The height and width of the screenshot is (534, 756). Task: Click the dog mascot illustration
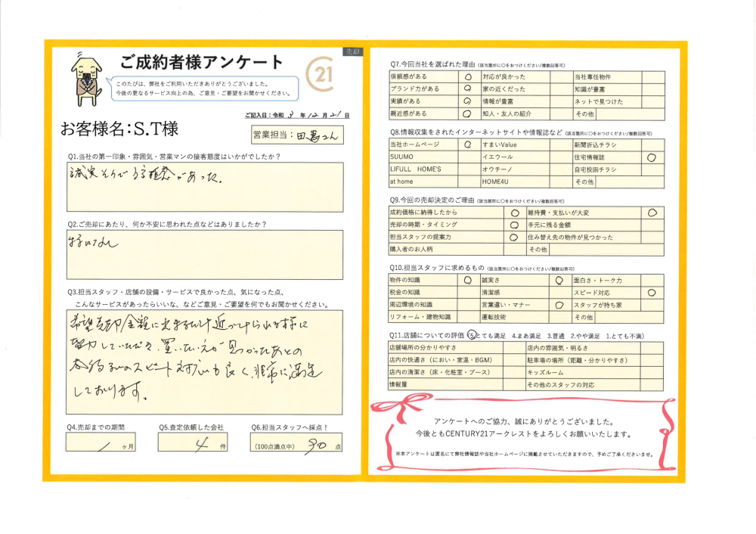coord(85,76)
